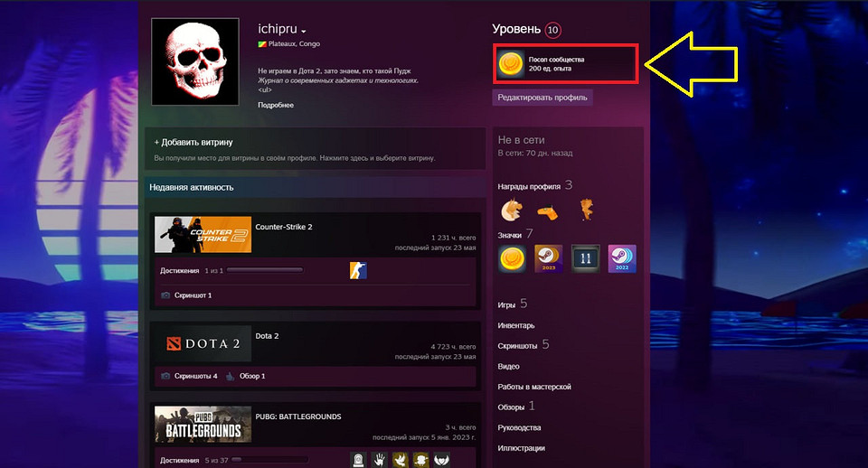Click the years of service 11 badge
Viewport: 868px width, 468px height.
point(585,259)
